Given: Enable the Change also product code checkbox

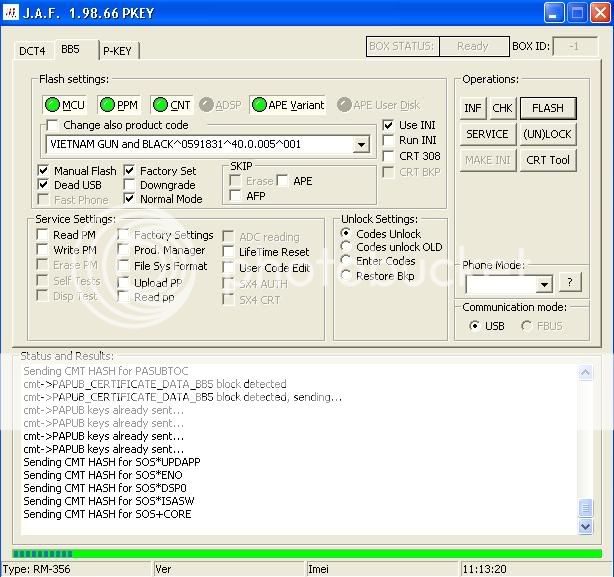Looking at the screenshot, I should pos(53,126).
